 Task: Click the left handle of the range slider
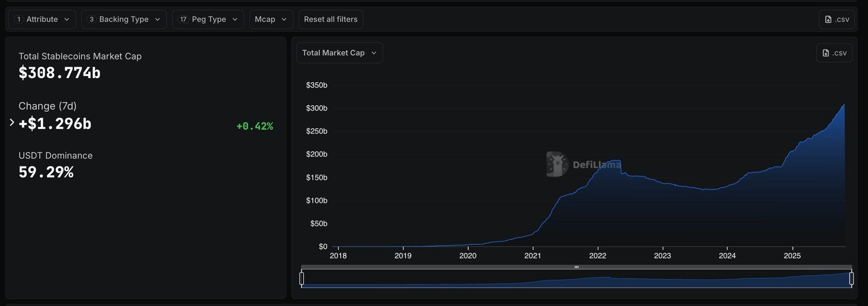302,278
